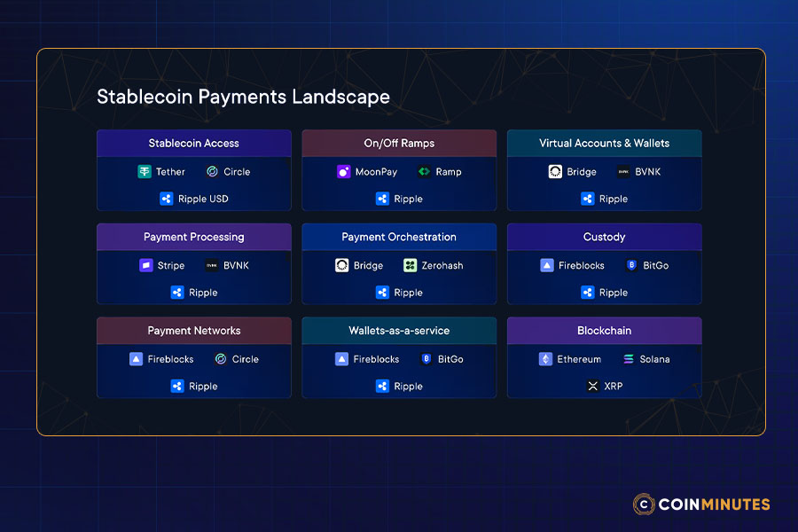798x532 pixels.
Task: Select the Wallets-as-a-service header
Action: [399, 331]
